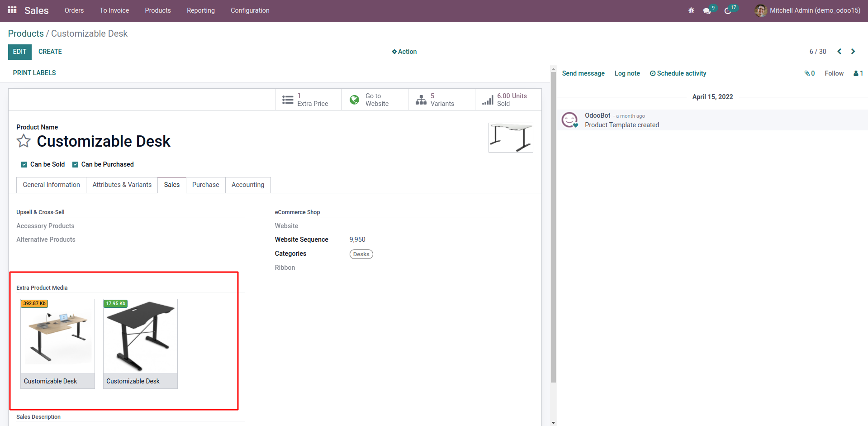Go to previous record arrow
868x426 pixels.
840,52
